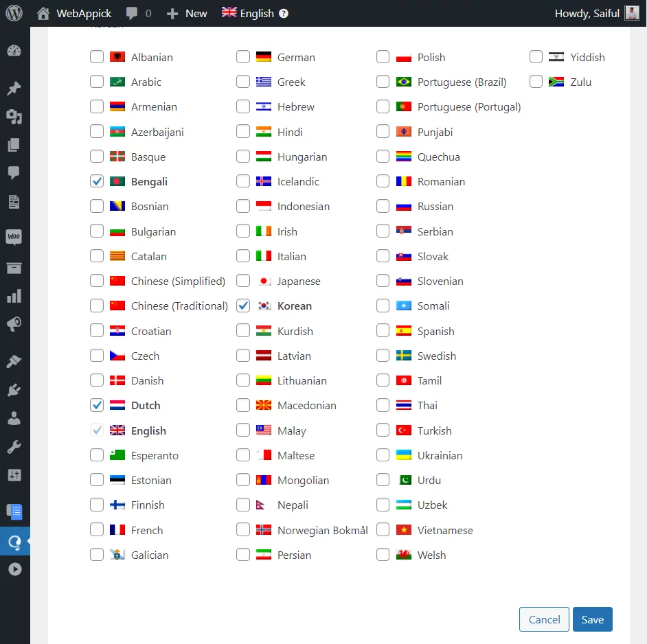This screenshot has width=647, height=644.
Task: Uncheck the Bengali language checkbox
Action: coord(97,181)
